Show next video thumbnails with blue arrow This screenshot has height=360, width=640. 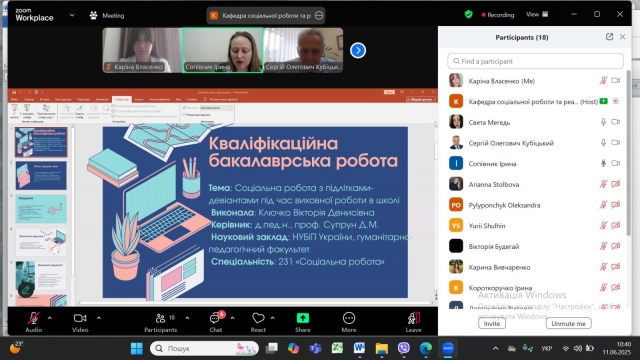coord(358,50)
